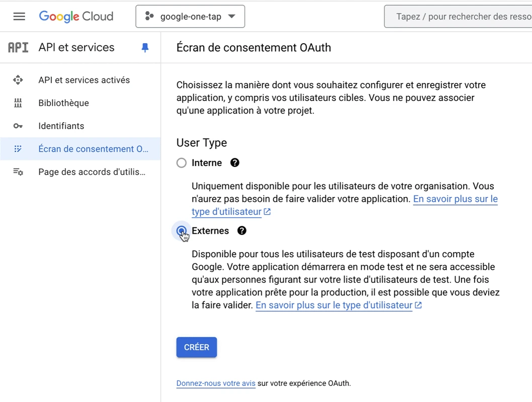532x402 pixels.
Task: Select the API et services activés icon
Action: pyautogui.click(x=18, y=79)
